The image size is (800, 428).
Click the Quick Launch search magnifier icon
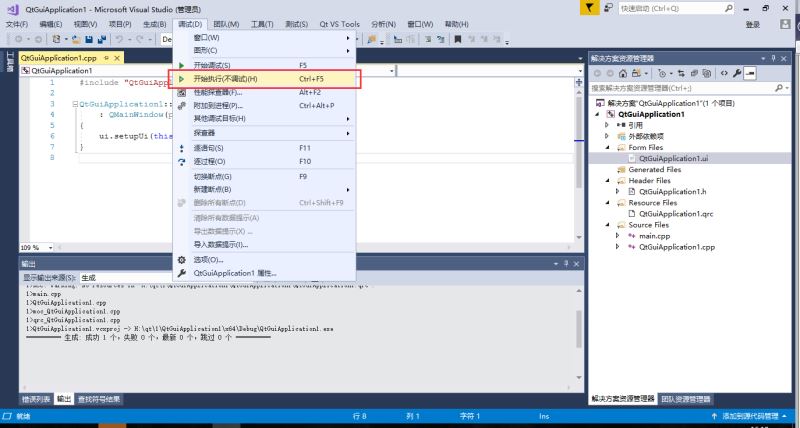pos(729,8)
